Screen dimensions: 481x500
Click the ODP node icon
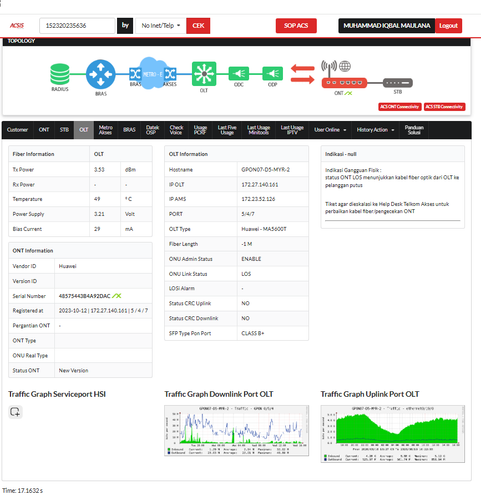point(273,74)
